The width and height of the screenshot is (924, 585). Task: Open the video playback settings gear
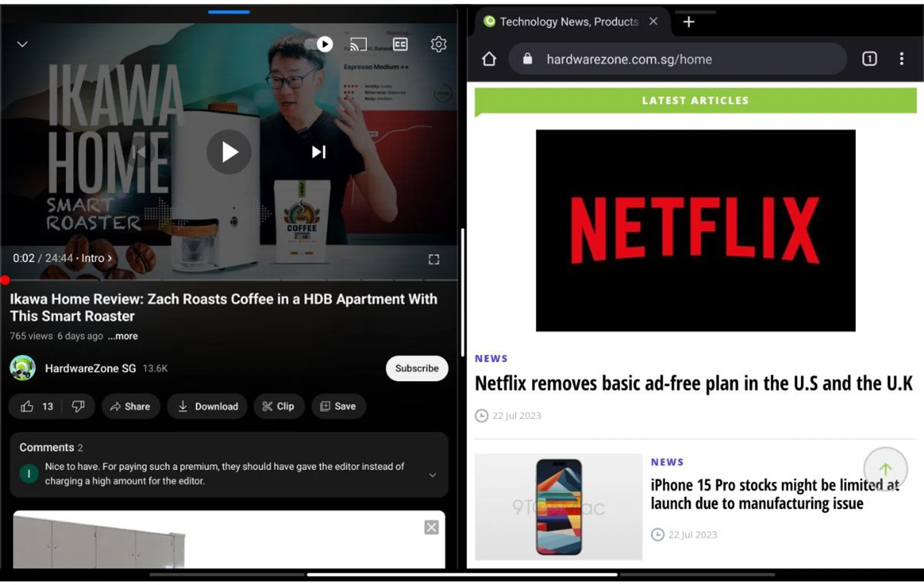coord(438,44)
